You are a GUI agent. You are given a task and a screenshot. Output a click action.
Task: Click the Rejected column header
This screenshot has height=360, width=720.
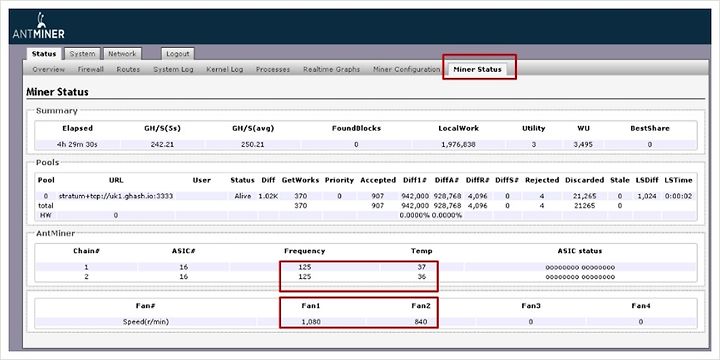(x=542, y=180)
